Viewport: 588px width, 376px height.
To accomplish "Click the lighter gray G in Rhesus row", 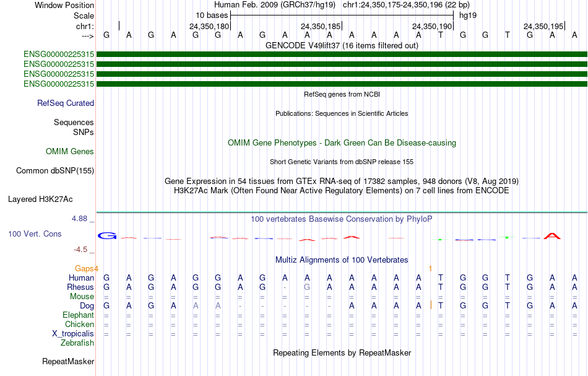I will point(307,287).
